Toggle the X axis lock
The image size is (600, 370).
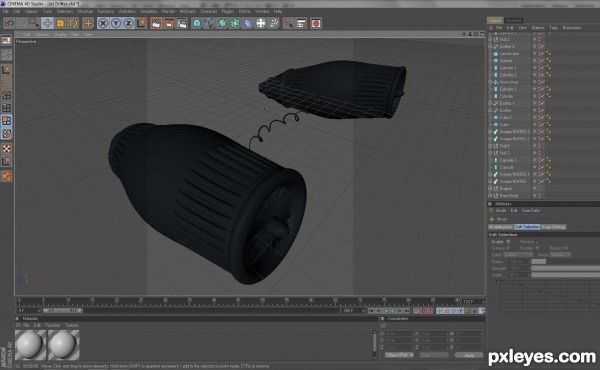[x=103, y=23]
